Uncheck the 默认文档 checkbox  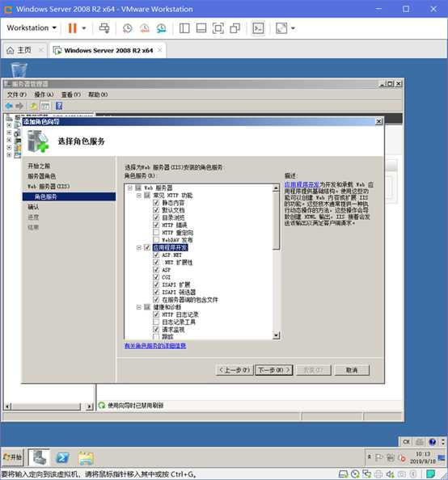click(156, 210)
